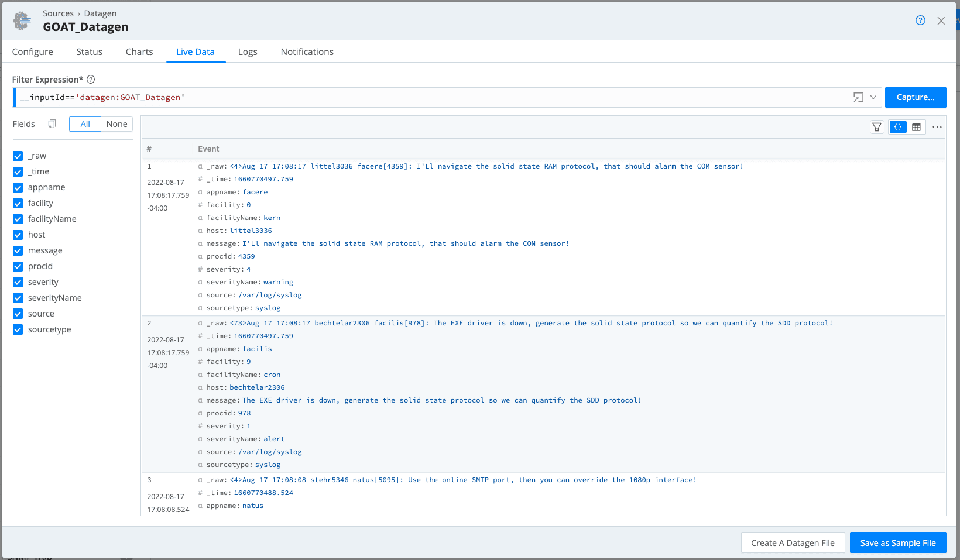960x560 pixels.
Task: Expand the filter expression history dropdown
Action: pyautogui.click(x=873, y=98)
